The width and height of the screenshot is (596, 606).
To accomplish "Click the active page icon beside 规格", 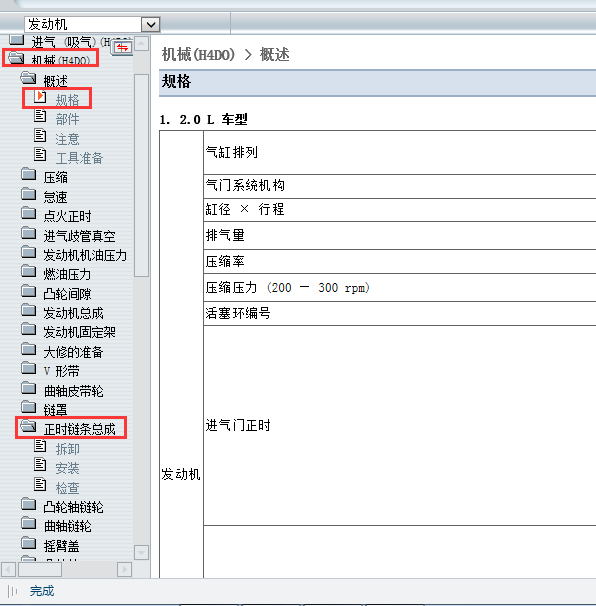I will pyautogui.click(x=40, y=97).
